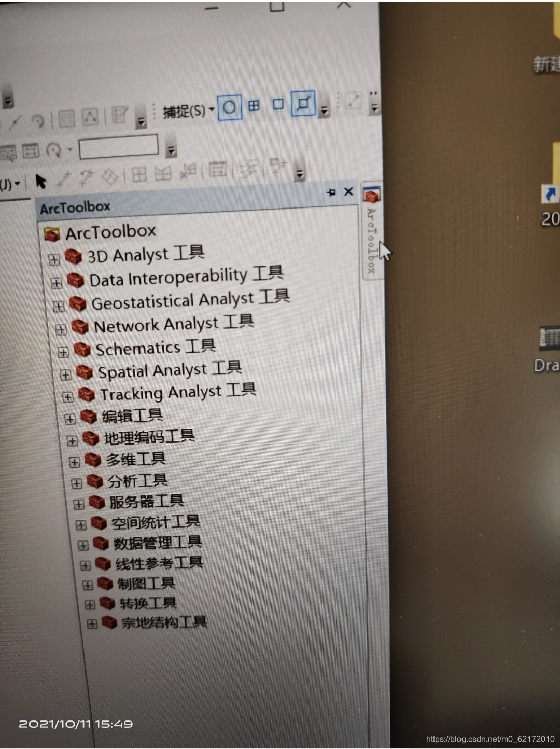Click the desktop shortcut icon labeled 20
The height and width of the screenshot is (749, 560).
click(550, 194)
